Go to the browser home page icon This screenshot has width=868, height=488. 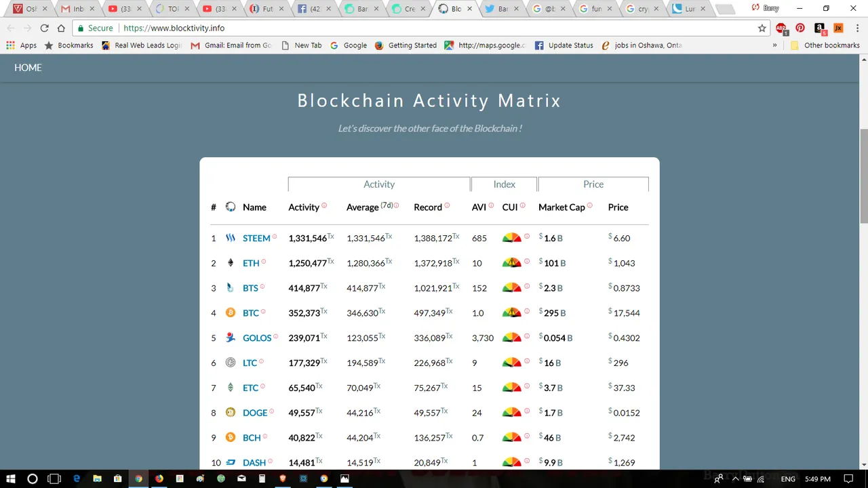tap(61, 28)
